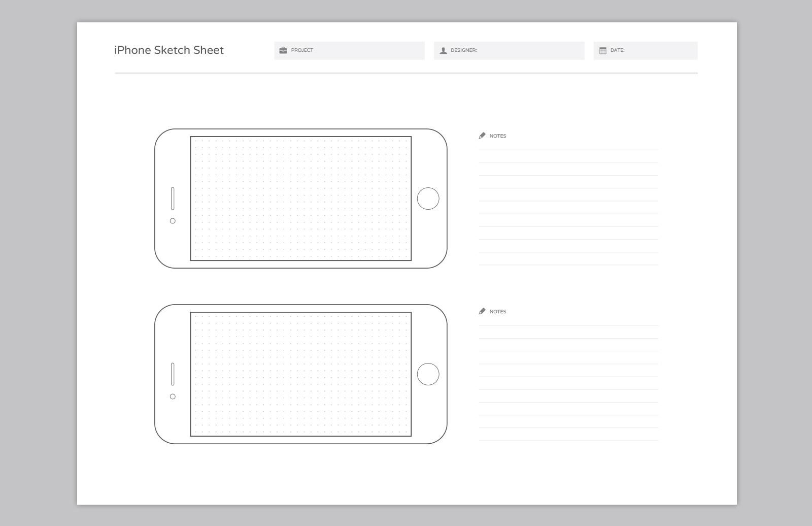This screenshot has height=526, width=812.
Task: Click the lower NOTES label
Action: tap(498, 312)
